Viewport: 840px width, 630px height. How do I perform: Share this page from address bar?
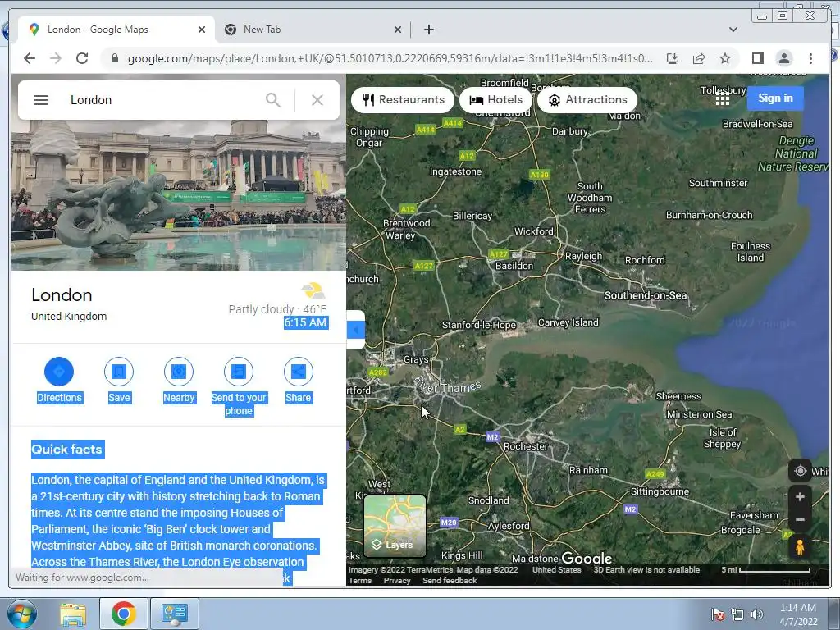(699, 58)
